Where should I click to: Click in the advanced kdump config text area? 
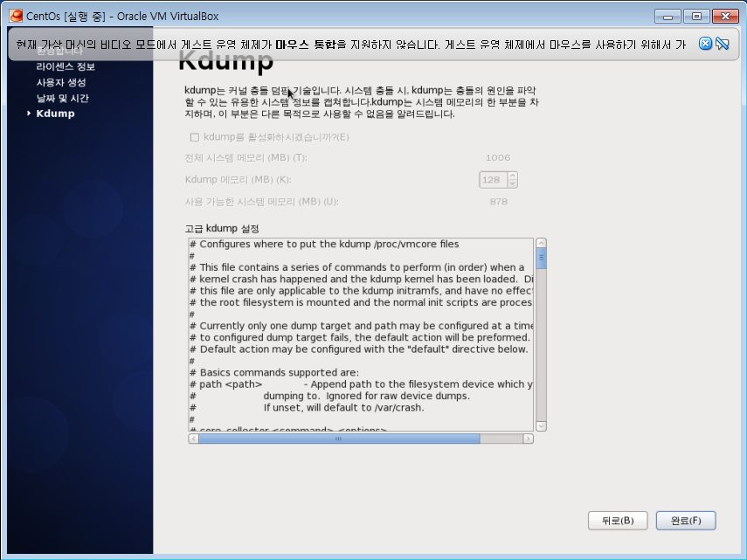[361, 335]
